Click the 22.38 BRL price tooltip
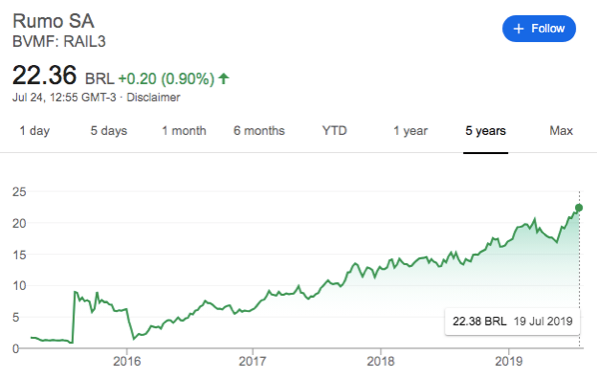 (512, 321)
